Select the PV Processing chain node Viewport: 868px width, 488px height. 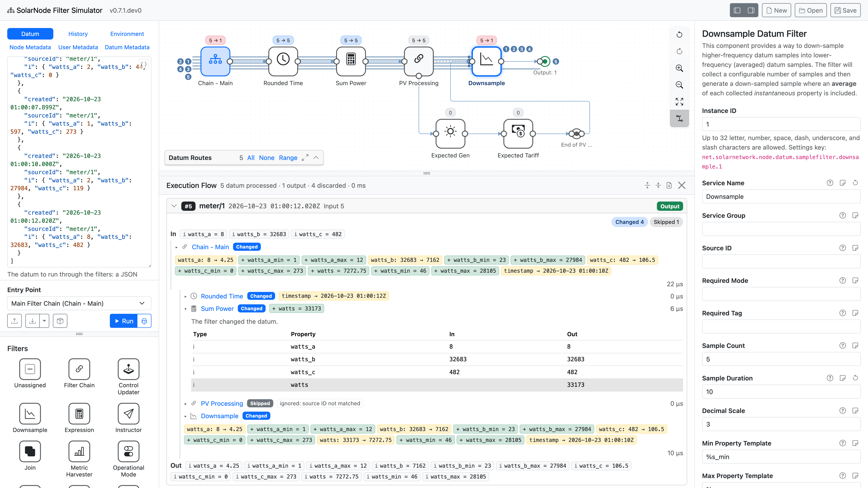418,61
